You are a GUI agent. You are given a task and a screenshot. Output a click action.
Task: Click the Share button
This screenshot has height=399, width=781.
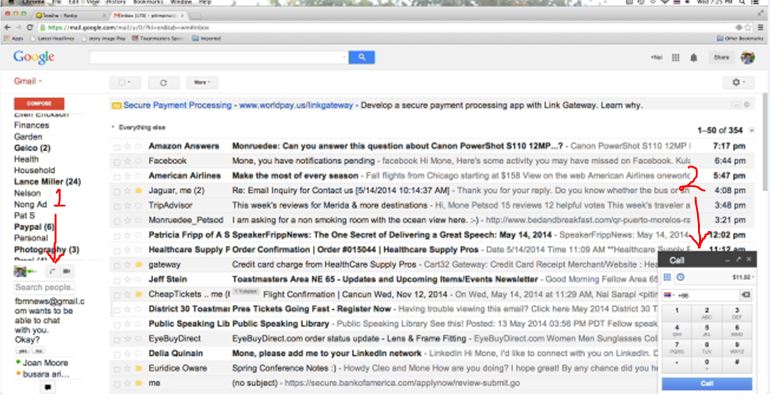[x=721, y=58]
